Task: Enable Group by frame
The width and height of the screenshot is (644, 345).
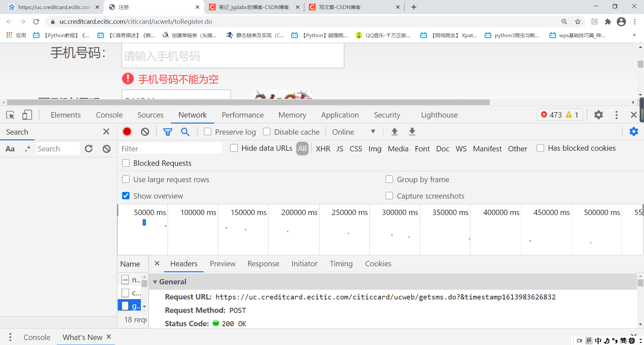Action: 389,180
